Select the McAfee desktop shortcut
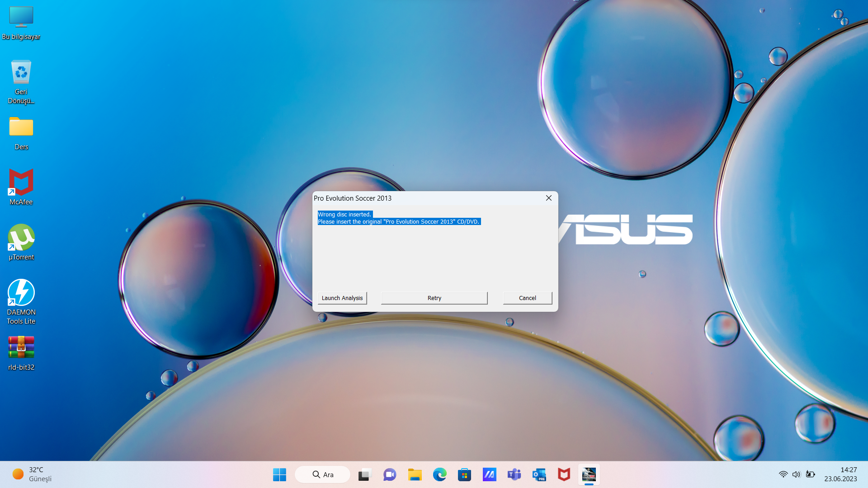The width and height of the screenshot is (868, 488). coord(21,183)
